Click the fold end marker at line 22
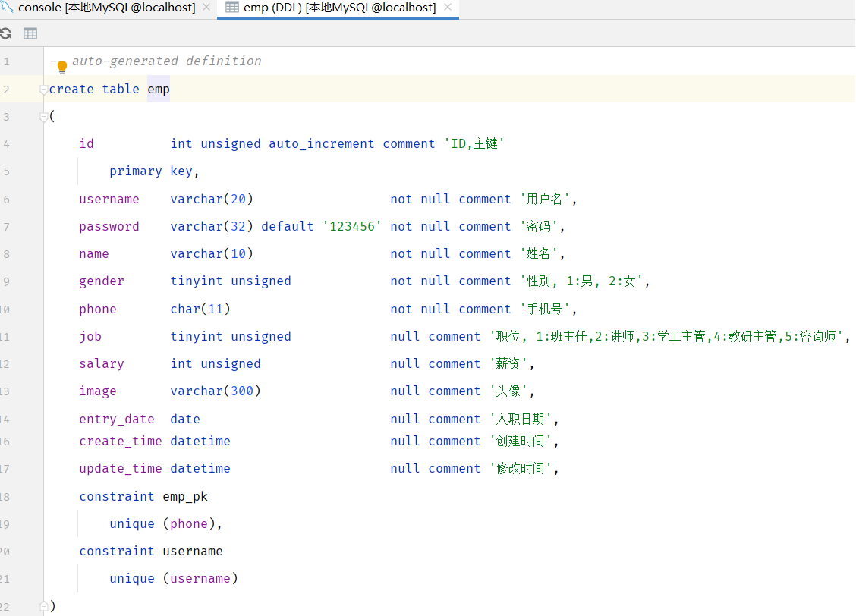Screen dimensions: 856x616 (x=43, y=606)
